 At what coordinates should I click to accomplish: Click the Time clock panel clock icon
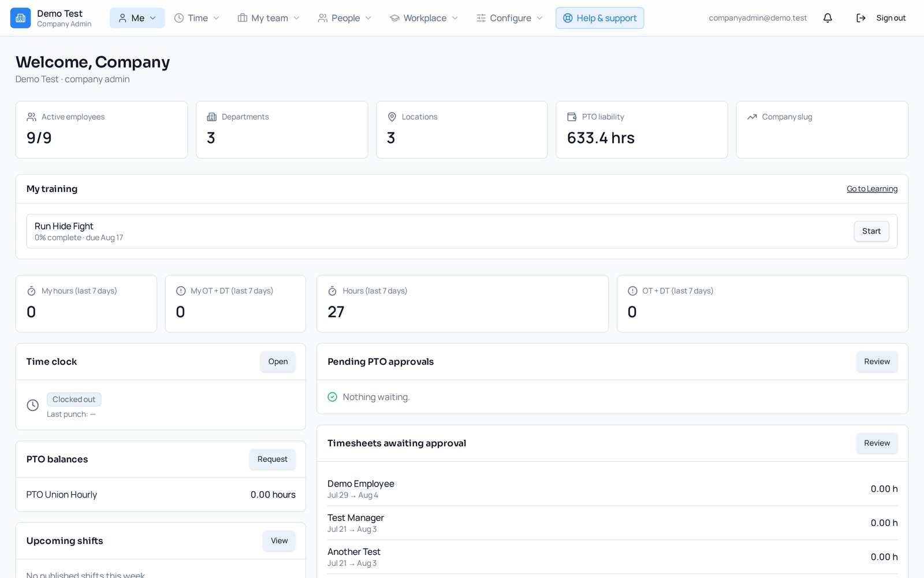pyautogui.click(x=33, y=405)
